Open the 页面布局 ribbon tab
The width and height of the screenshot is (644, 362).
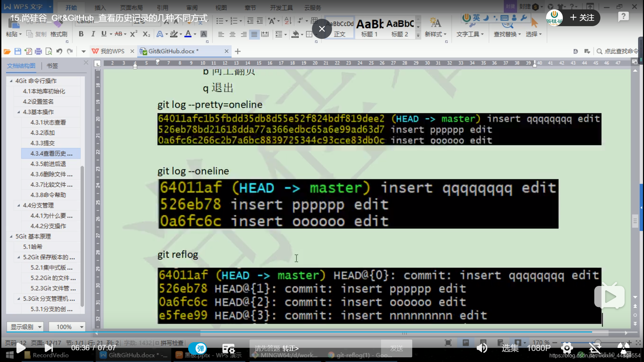pos(131,8)
